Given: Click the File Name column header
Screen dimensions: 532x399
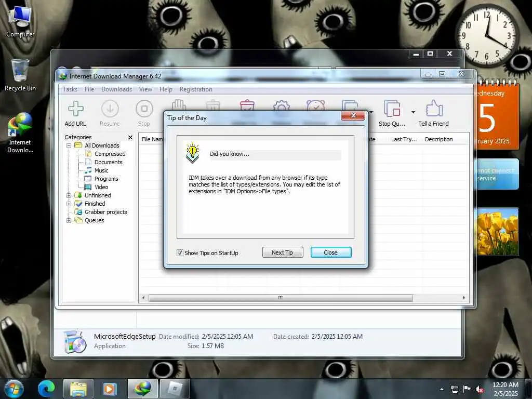Looking at the screenshot, I should pos(152,139).
